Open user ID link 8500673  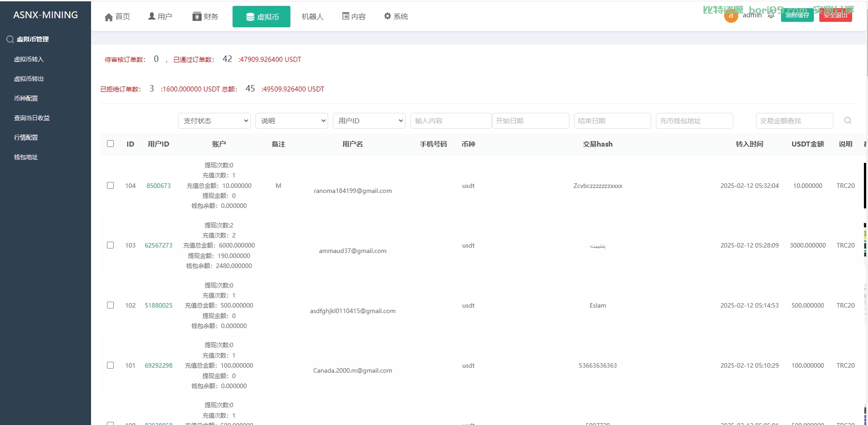pos(158,186)
